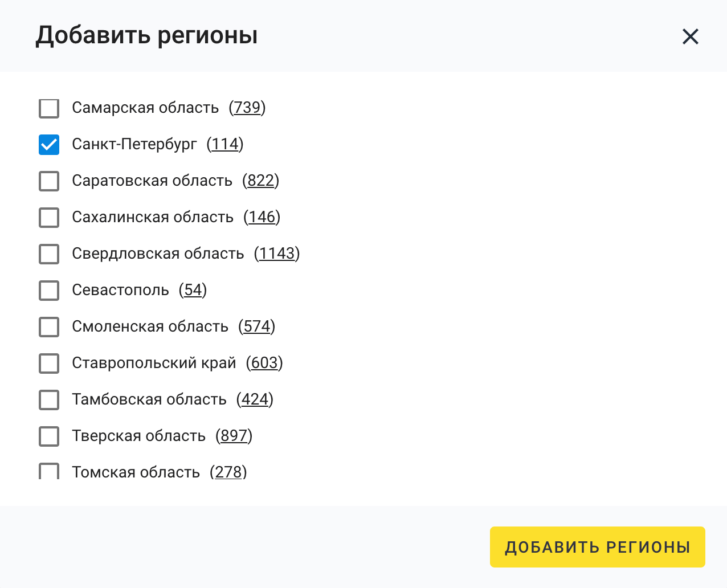Open the 54 count link for Севастополь
The image size is (727, 588).
pos(193,290)
